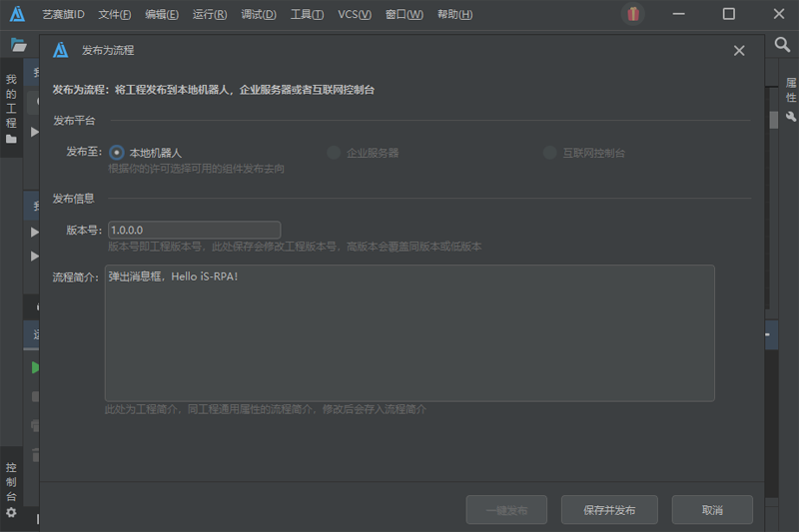Open the 编辑(E) menu
Image resolution: width=799 pixels, height=532 pixels.
(x=162, y=14)
